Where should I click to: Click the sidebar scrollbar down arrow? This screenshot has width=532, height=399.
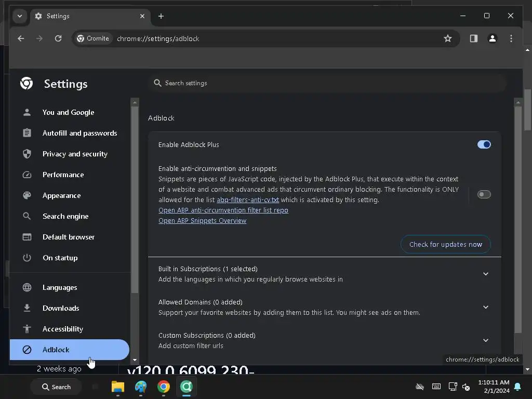(135, 360)
